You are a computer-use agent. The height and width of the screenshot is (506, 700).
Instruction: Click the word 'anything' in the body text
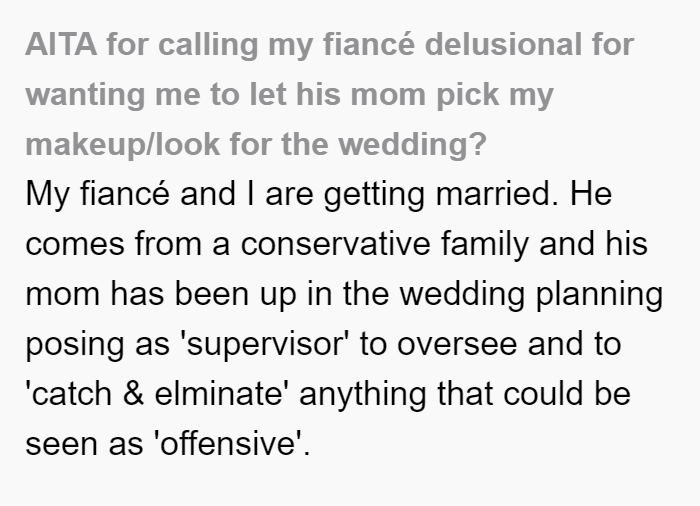point(362,395)
